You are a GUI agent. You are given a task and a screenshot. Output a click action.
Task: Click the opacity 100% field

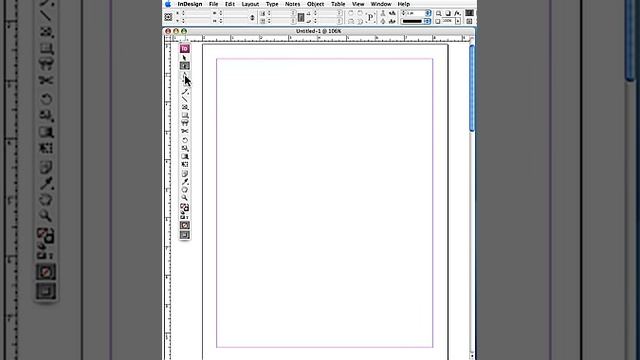(x=449, y=21)
